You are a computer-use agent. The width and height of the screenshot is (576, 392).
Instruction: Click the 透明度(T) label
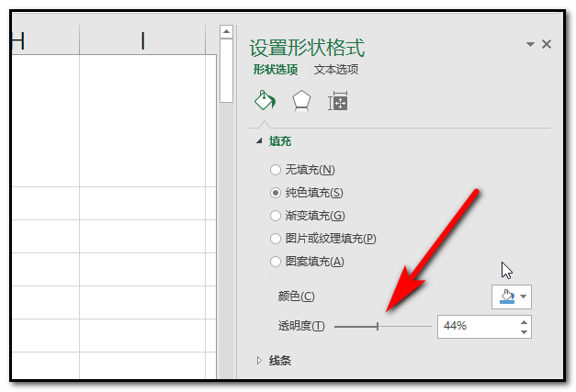pos(301,326)
